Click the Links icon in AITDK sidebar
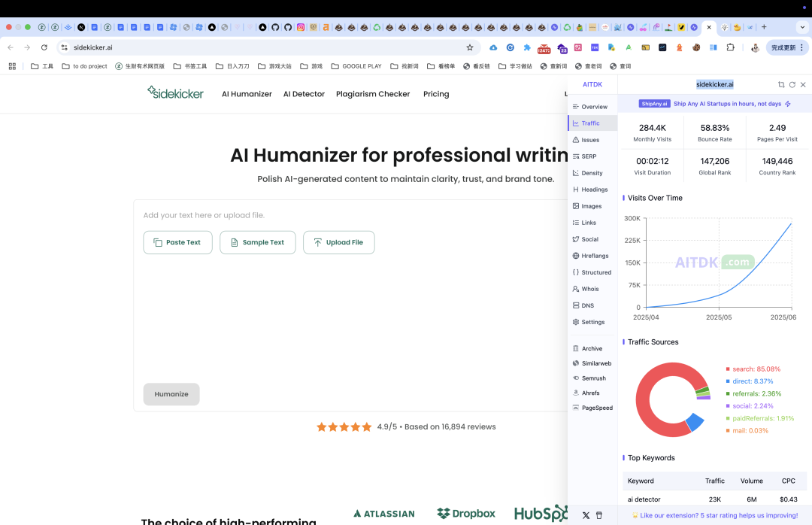This screenshot has height=525, width=812. [576, 223]
